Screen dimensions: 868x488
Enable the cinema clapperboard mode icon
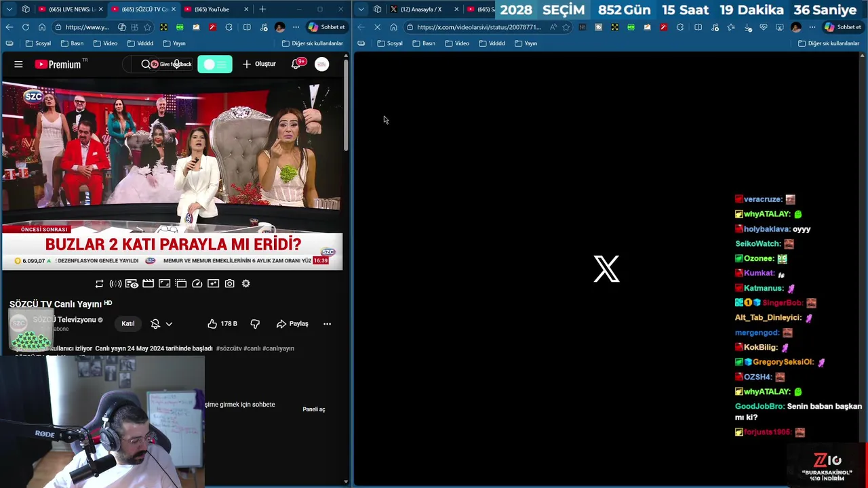coord(148,283)
